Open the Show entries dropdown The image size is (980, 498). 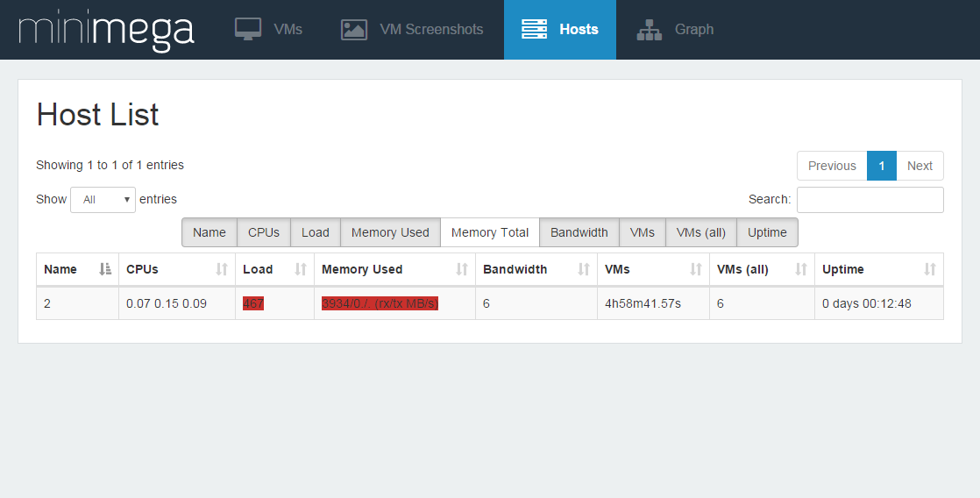[x=103, y=200]
